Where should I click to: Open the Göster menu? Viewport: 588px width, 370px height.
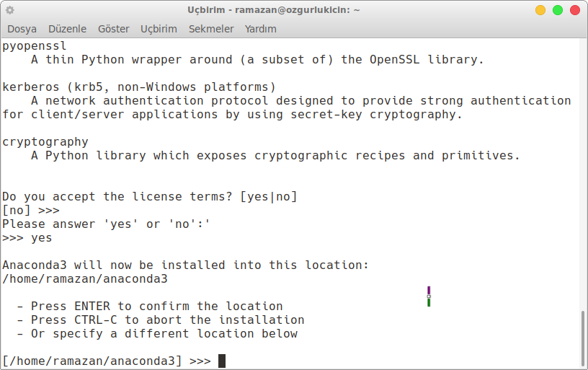(x=113, y=29)
